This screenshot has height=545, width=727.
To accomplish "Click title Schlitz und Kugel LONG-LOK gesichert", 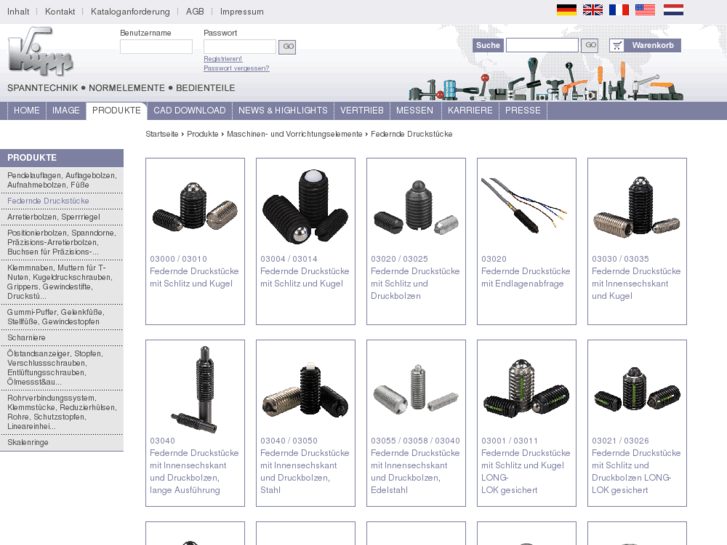I will coord(525,471).
